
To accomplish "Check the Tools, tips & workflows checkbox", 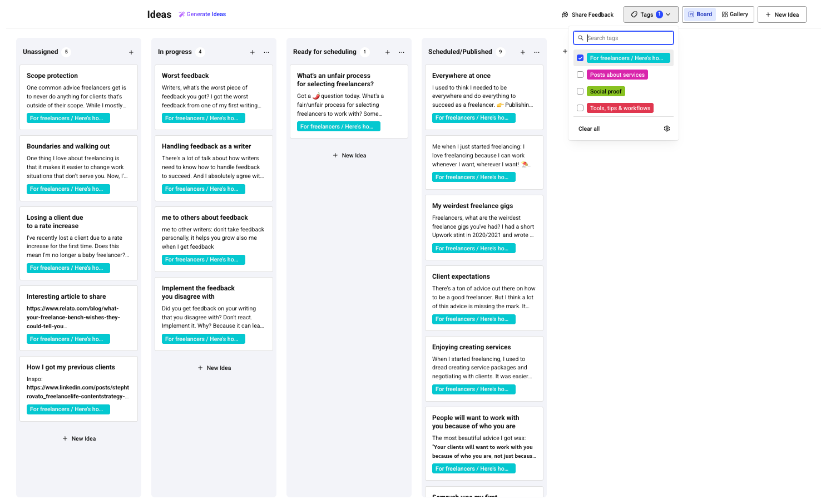I will point(580,108).
